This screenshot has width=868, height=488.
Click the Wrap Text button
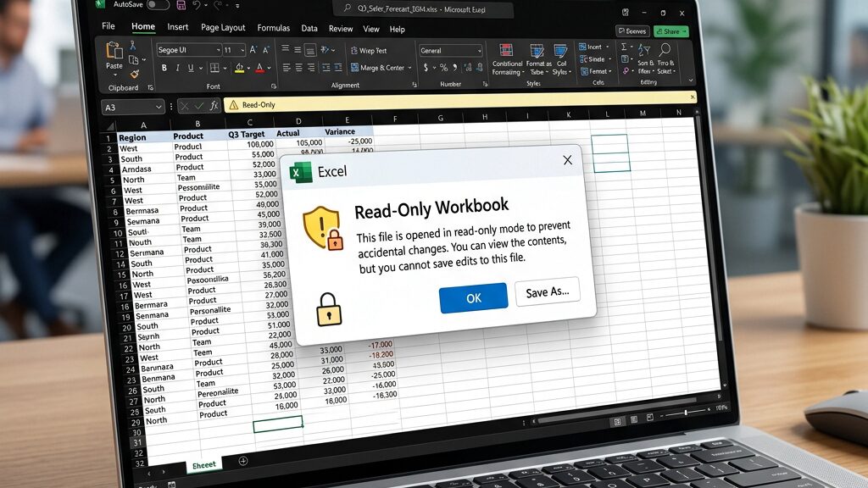click(369, 50)
